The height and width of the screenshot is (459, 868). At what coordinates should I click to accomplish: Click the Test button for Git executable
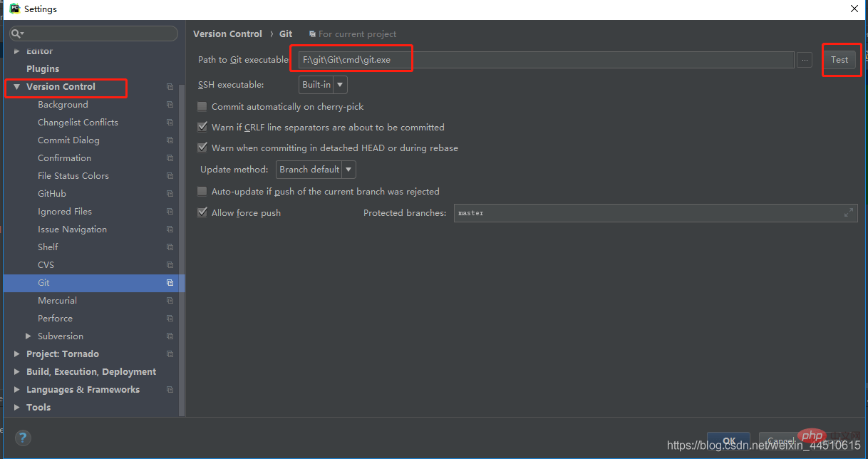click(x=839, y=60)
